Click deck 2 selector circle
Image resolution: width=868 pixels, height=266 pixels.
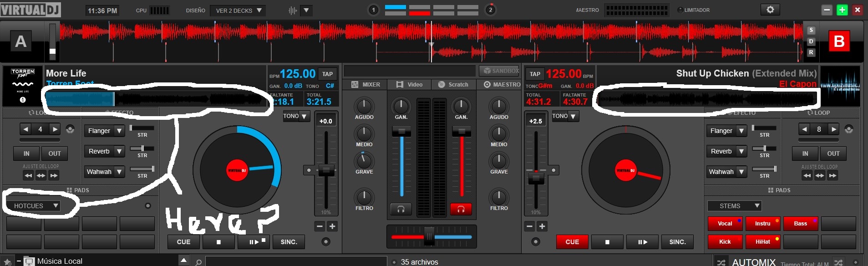pyautogui.click(x=490, y=10)
